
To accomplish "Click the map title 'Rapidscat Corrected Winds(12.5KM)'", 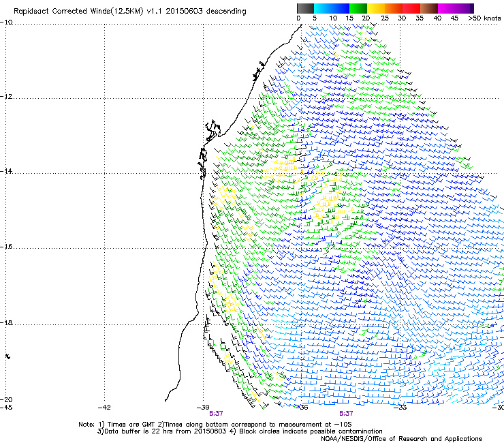I will point(78,12).
